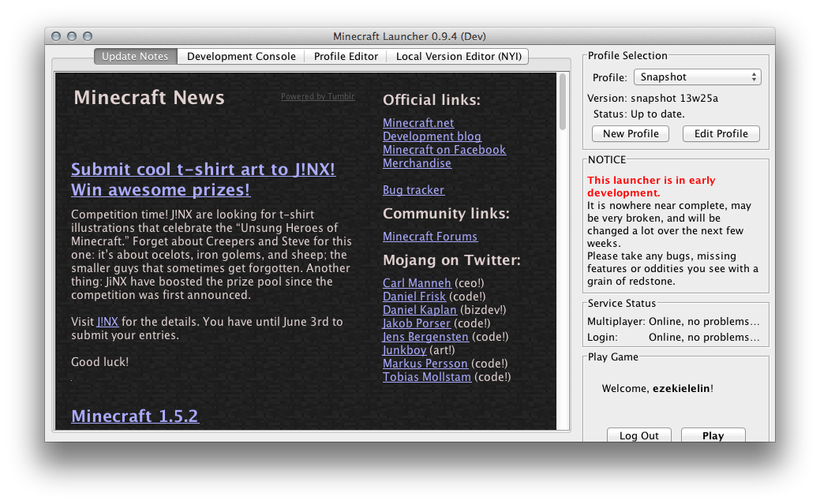Click the Log Out button
Image resolution: width=820 pixels, height=504 pixels.
[x=638, y=435]
